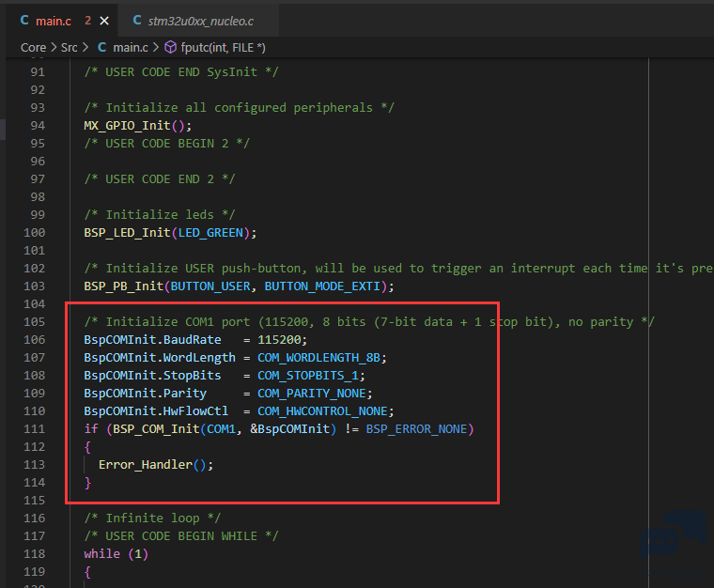Expand the Src breadcrumb segment
The height and width of the screenshot is (588, 714).
(x=70, y=47)
